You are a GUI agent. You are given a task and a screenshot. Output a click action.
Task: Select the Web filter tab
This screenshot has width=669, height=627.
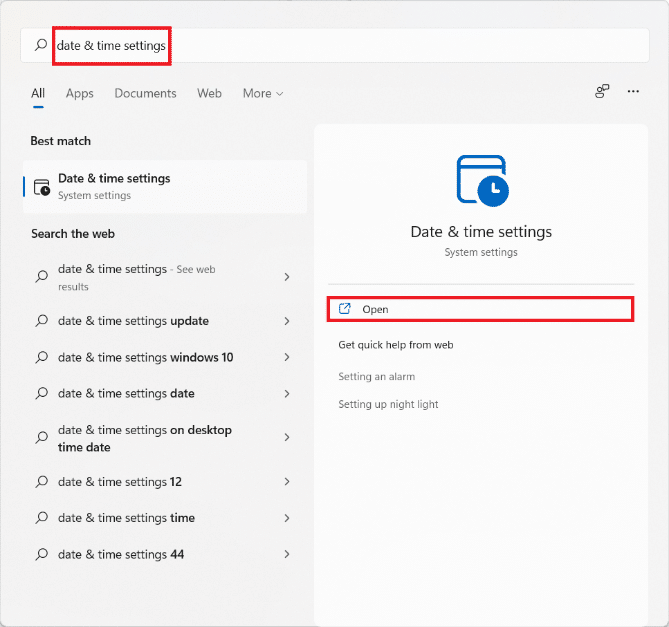[x=209, y=93]
